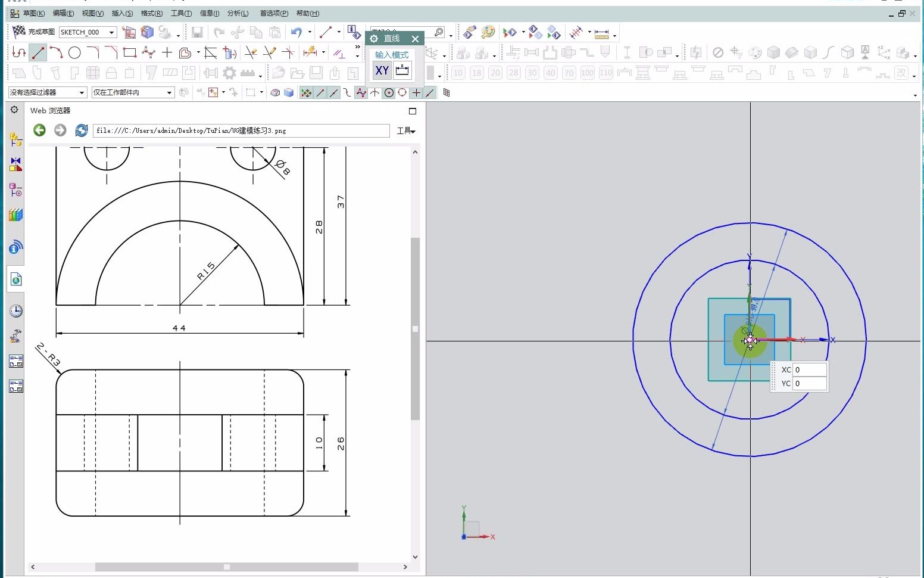Toggle parameter input mode button
The width and height of the screenshot is (924, 578).
(x=402, y=71)
